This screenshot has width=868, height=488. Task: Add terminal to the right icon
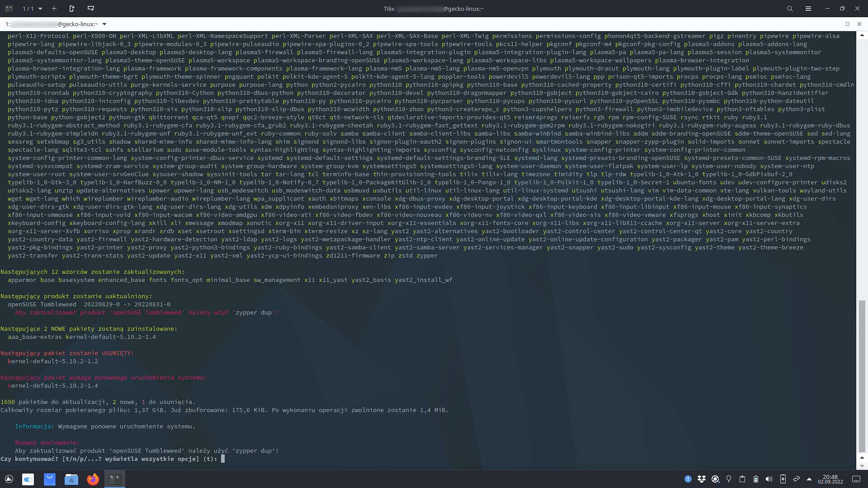pyautogui.click(x=72, y=9)
